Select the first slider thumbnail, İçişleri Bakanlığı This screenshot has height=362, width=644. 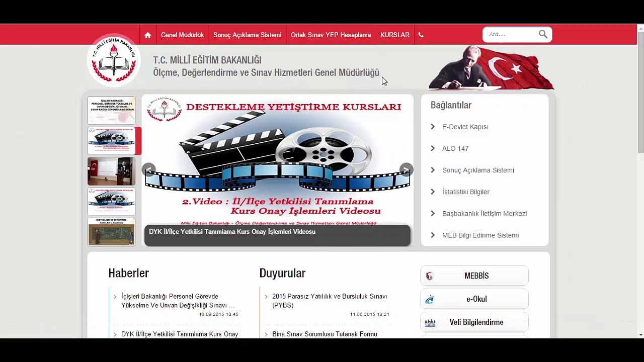(111, 110)
